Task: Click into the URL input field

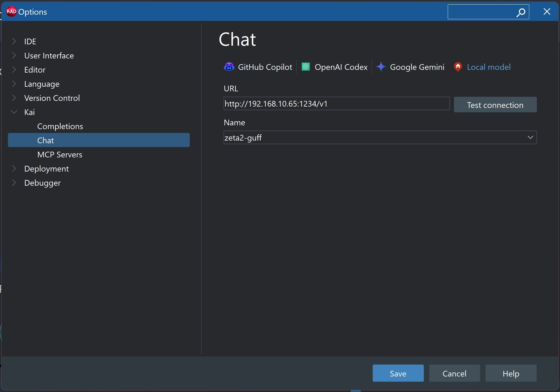Action: [337, 104]
